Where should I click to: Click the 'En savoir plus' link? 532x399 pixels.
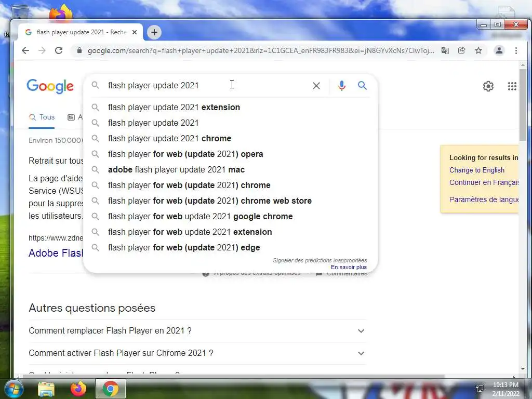349,268
